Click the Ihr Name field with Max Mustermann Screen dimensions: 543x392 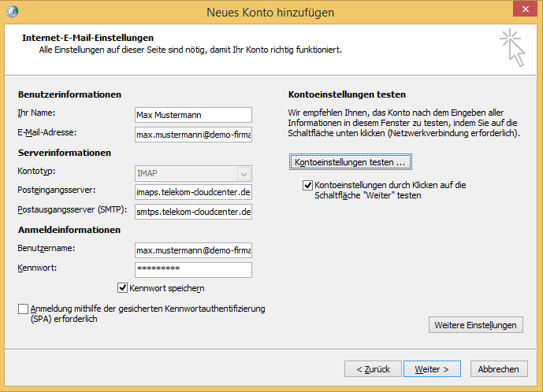[x=193, y=115]
